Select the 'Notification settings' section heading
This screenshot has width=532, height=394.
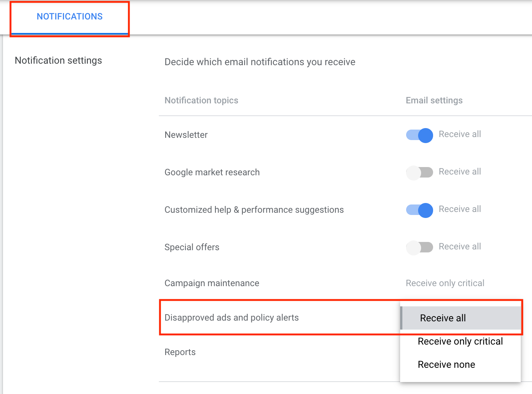click(58, 61)
